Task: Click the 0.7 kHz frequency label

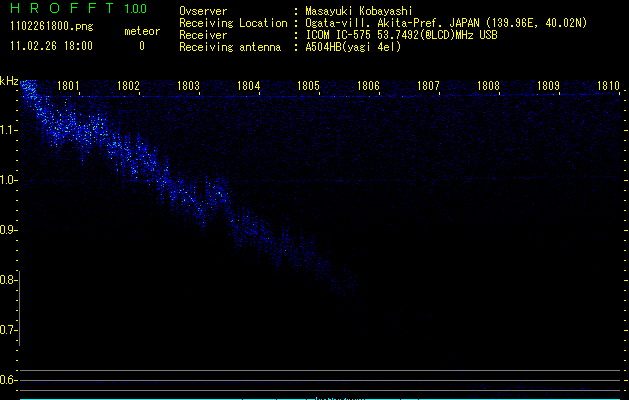Action: point(8,330)
